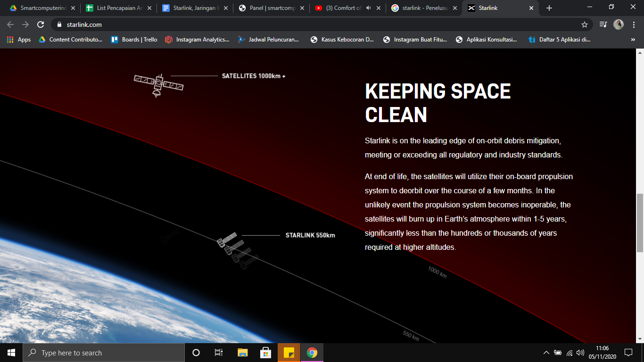Open the Apps bookmarks shortcut
This screenshot has width=644, height=362.
pos(19,40)
